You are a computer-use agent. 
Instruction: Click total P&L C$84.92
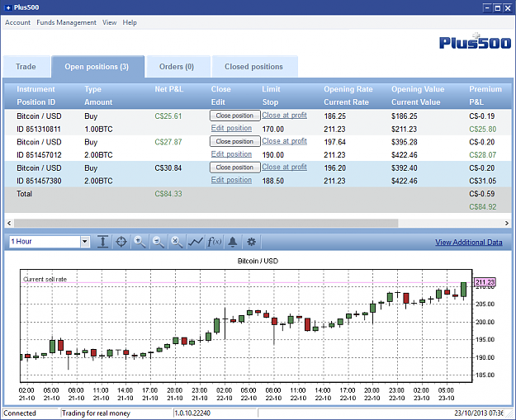[x=482, y=207]
